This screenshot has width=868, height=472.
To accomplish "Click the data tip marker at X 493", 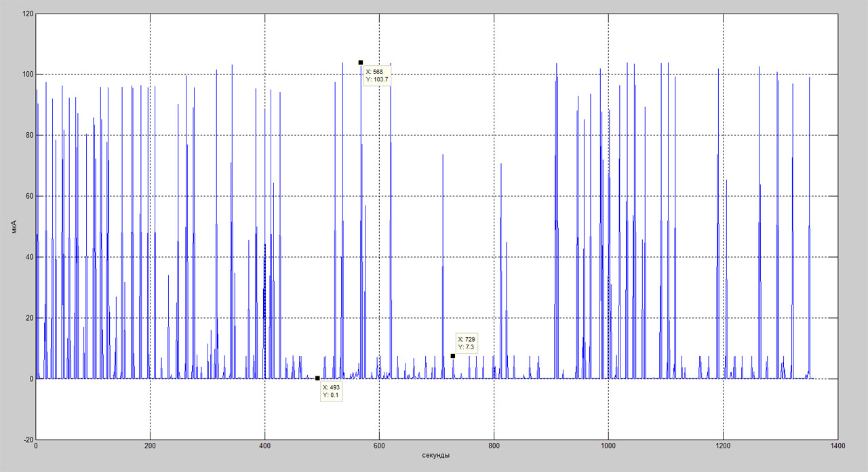I will click(x=317, y=378).
